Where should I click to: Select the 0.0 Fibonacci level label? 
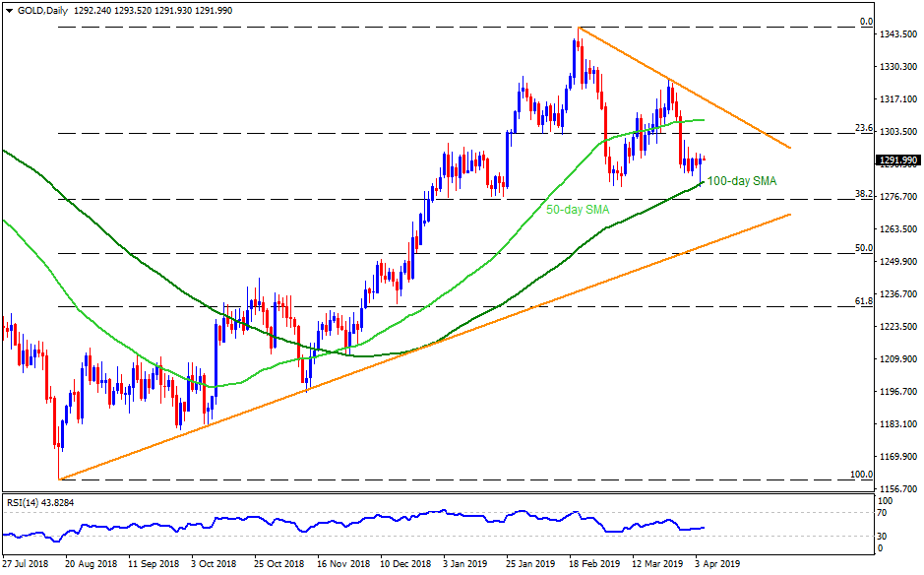(866, 22)
